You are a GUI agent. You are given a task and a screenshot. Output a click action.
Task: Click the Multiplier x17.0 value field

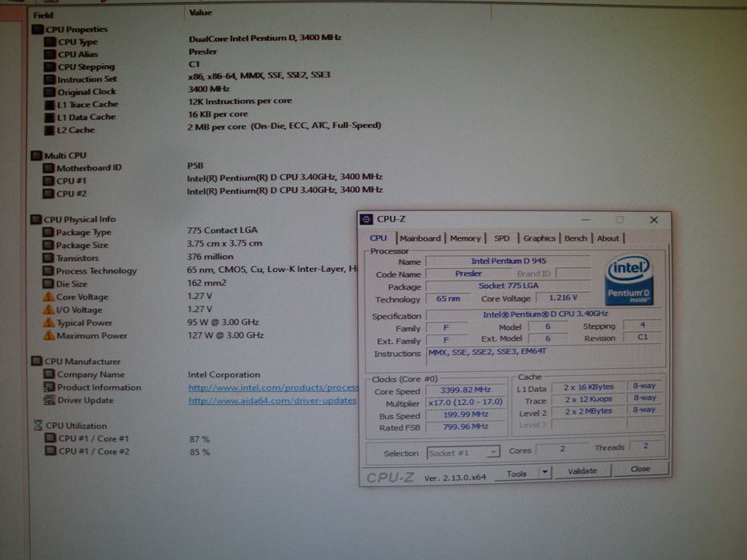point(465,402)
